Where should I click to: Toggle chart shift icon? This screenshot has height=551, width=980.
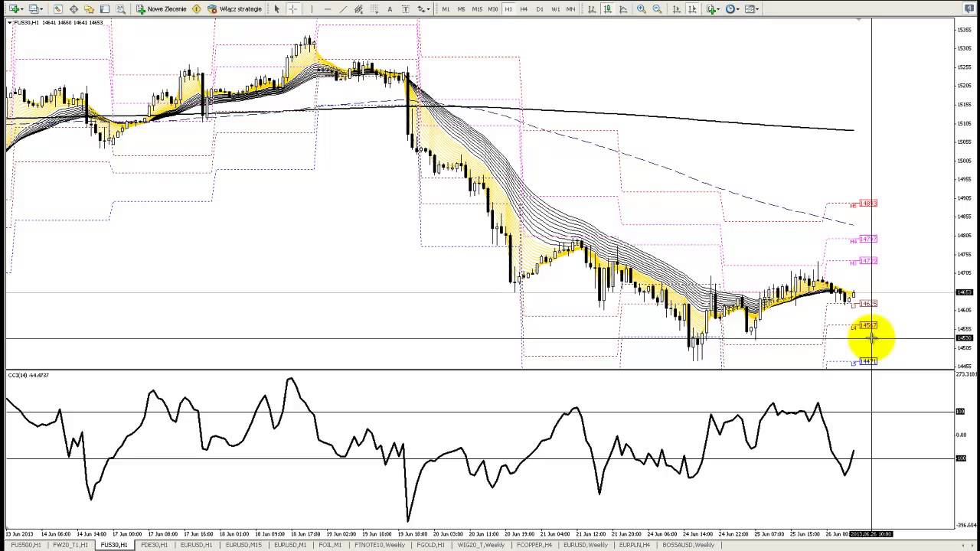[692, 9]
